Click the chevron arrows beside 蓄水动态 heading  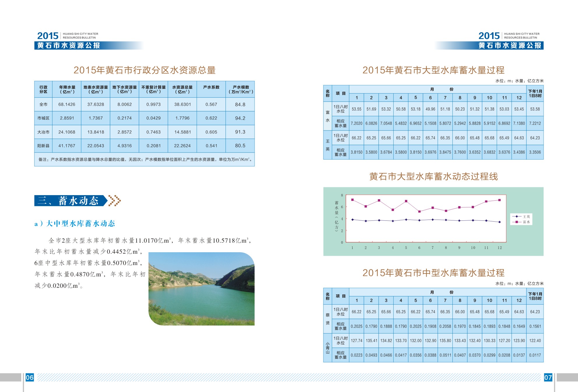pyautogui.click(x=114, y=201)
